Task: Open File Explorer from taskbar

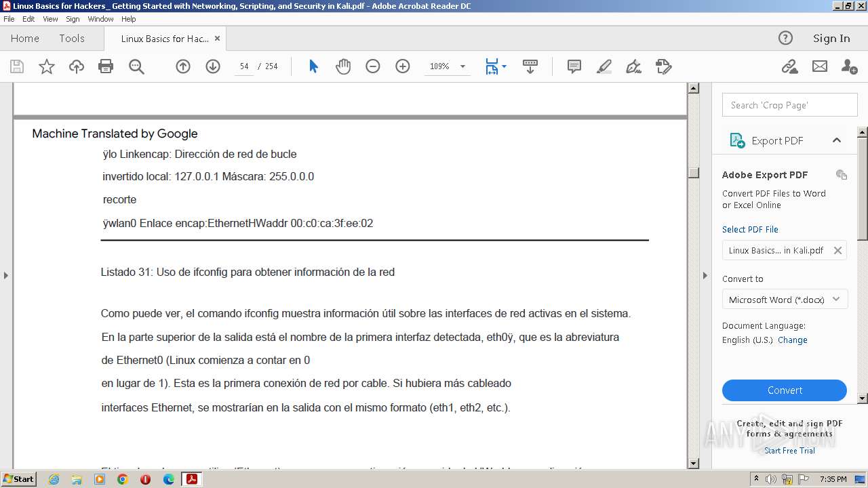Action: point(77,479)
